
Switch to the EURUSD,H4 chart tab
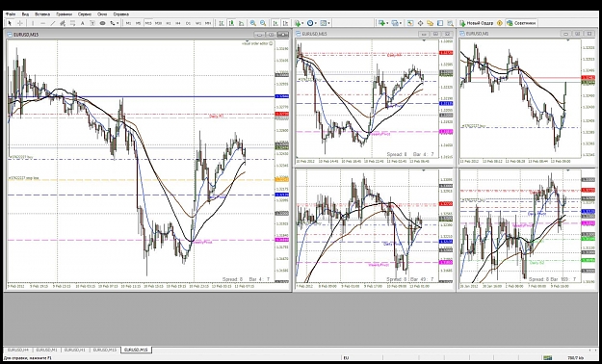point(18,350)
